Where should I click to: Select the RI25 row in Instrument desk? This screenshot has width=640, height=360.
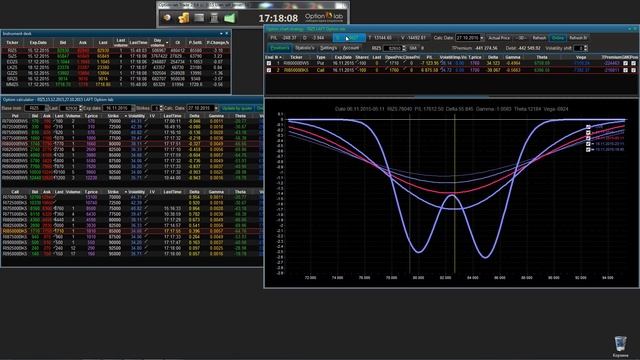pyautogui.click(x=116, y=51)
